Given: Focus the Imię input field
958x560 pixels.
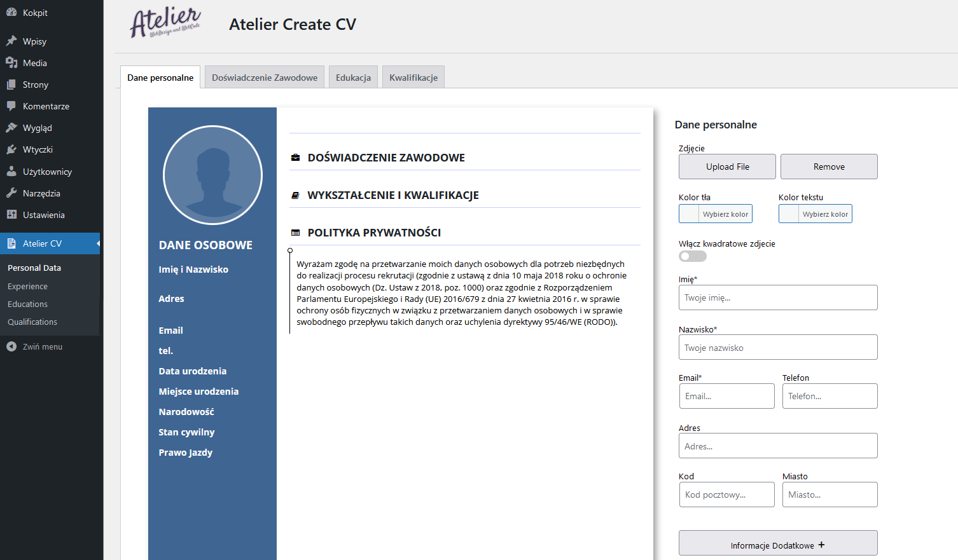Looking at the screenshot, I should 778,297.
